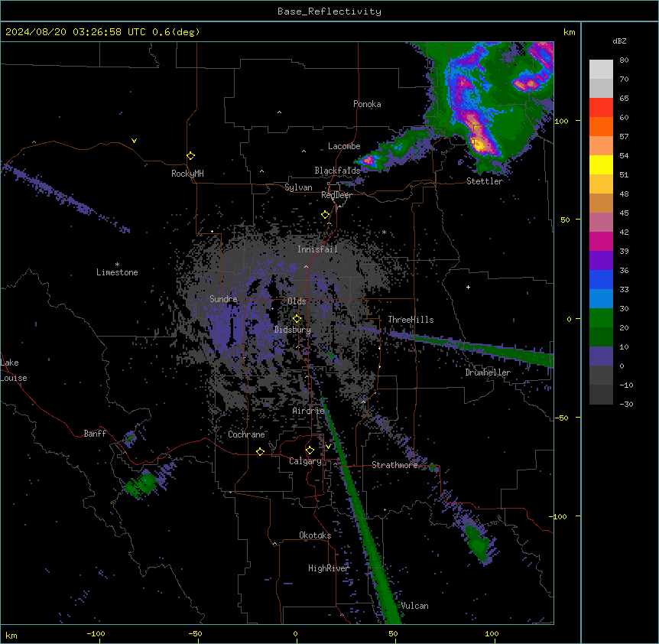
Task: Click the green echo patch south of Banff
Action: click(141, 484)
